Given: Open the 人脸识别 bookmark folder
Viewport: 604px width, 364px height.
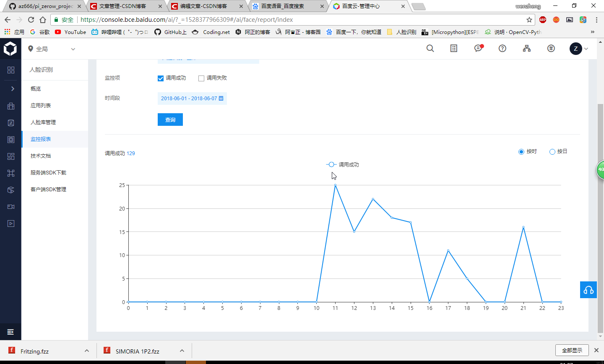Looking at the screenshot, I should coord(401,32).
